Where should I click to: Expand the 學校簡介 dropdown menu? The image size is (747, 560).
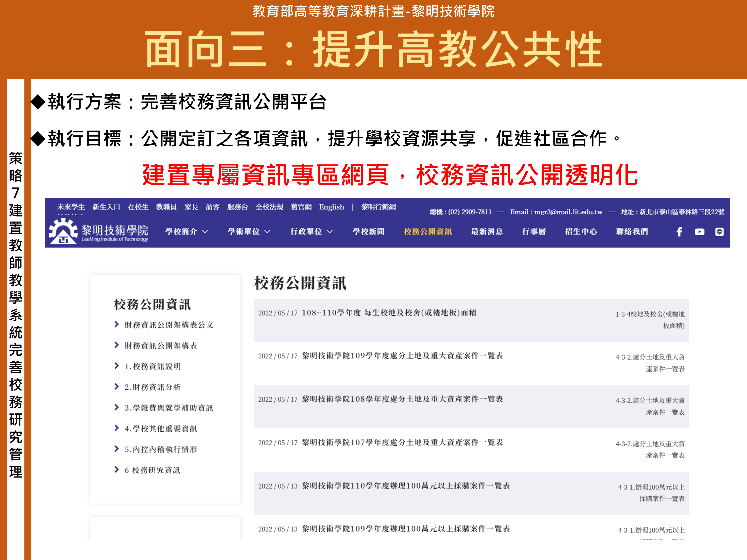187,231
